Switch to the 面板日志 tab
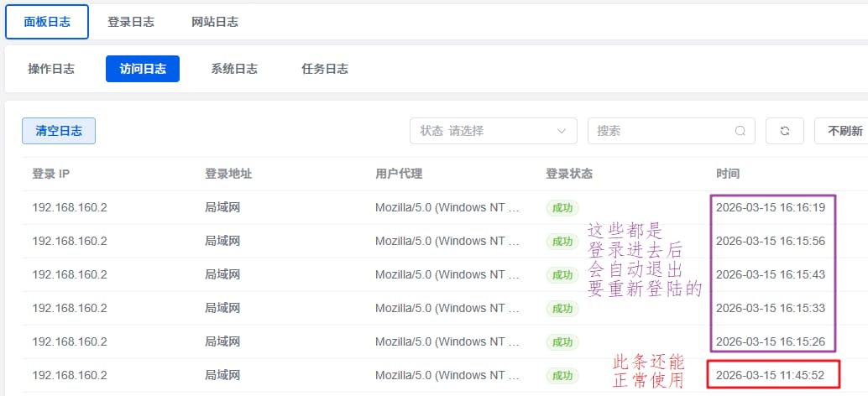The image size is (868, 396). coord(47,22)
